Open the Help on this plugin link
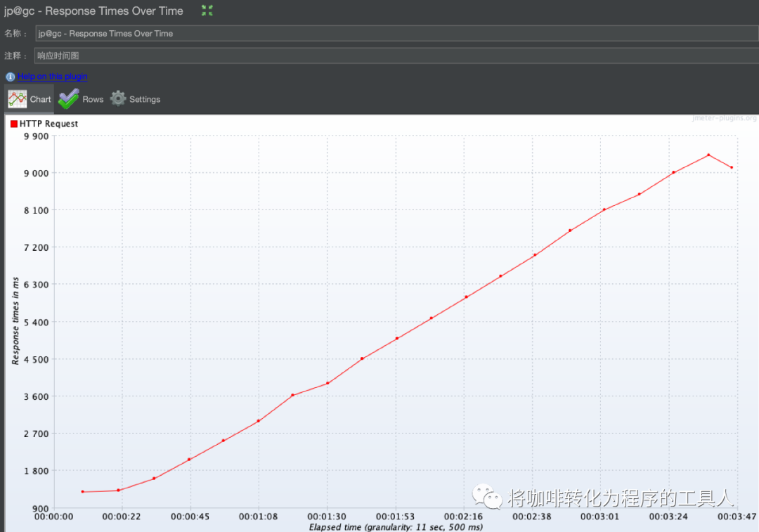The width and height of the screenshot is (759, 532). click(x=52, y=77)
